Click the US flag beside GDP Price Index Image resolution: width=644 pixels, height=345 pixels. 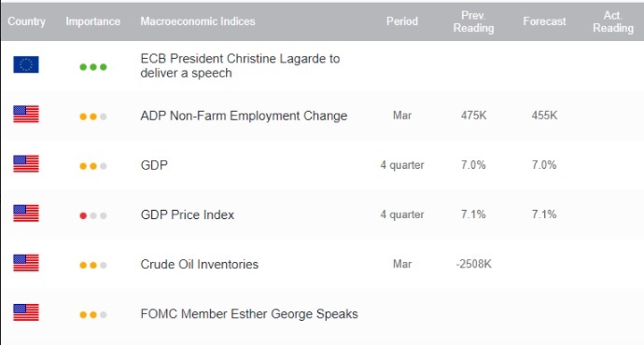point(26,214)
